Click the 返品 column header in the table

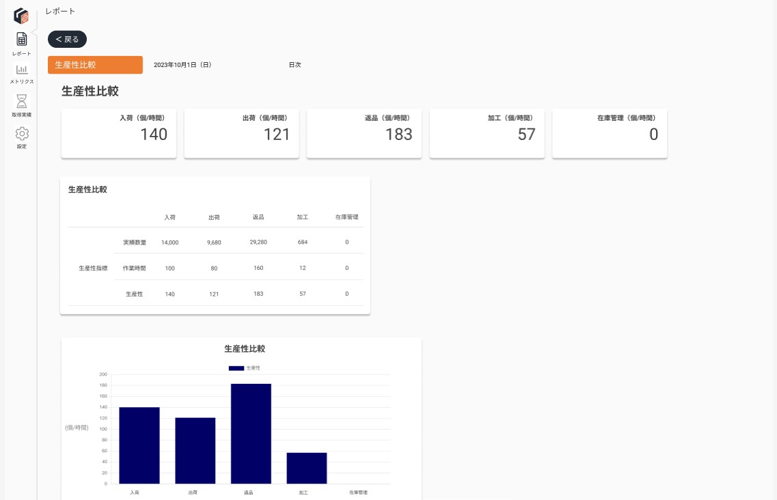(x=258, y=217)
